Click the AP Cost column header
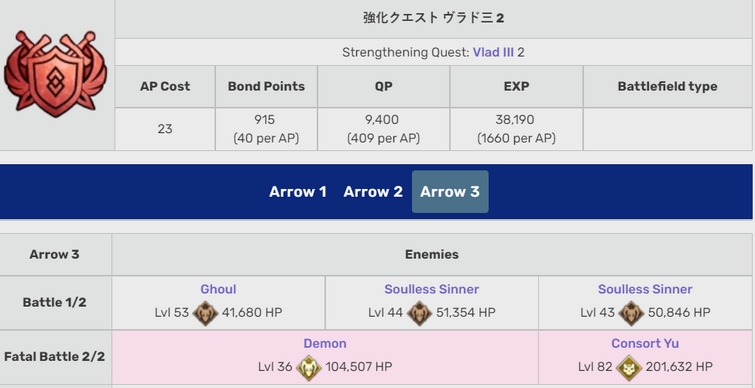This screenshot has width=755, height=388. [x=165, y=87]
